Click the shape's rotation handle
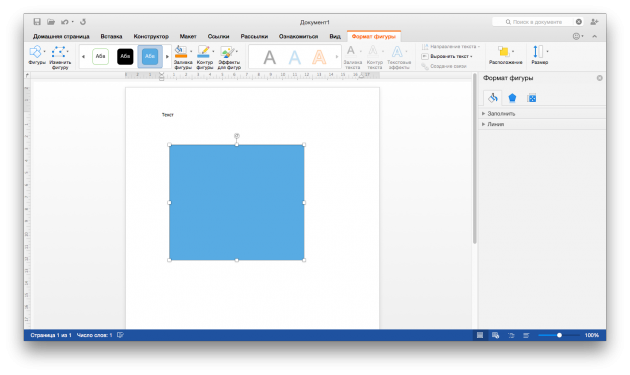 pyautogui.click(x=237, y=136)
